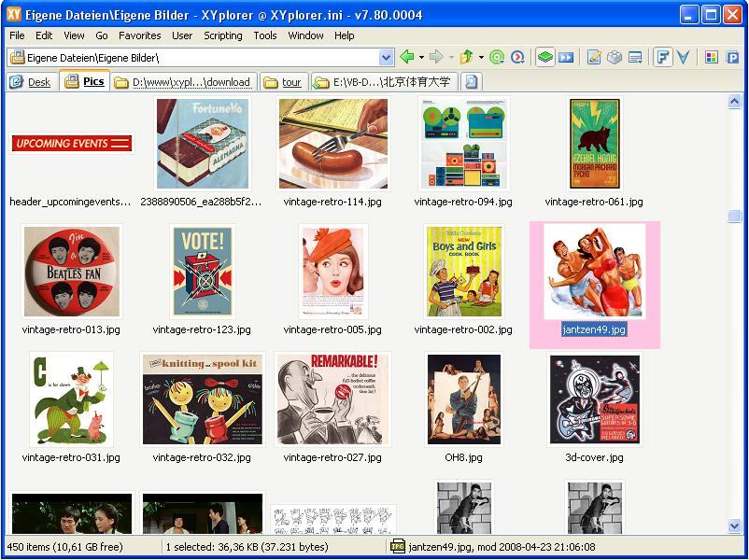This screenshot has height=560, width=749.
Task: Select the knitting spool kit thumbnail
Action: pyautogui.click(x=203, y=399)
